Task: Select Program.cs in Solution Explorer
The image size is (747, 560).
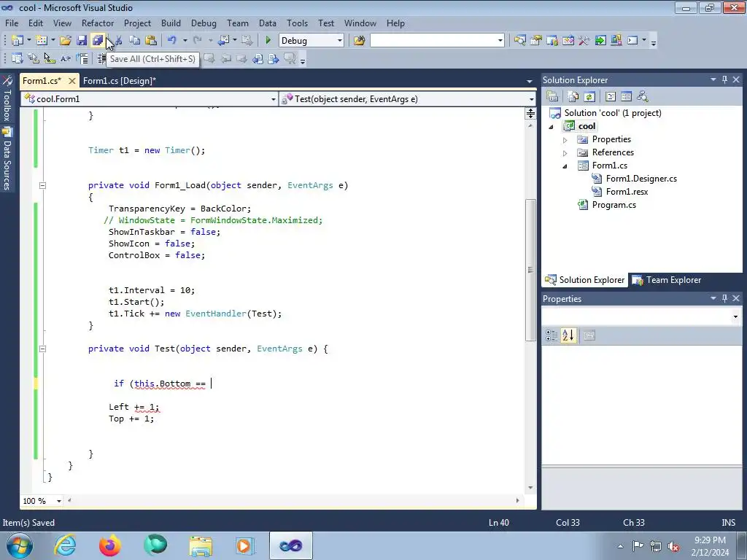Action: [614, 205]
